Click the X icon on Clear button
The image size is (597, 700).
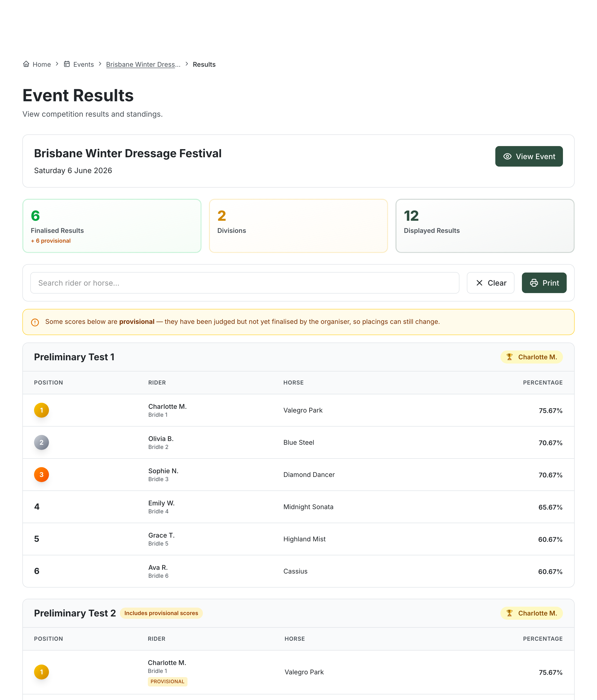[x=479, y=283]
